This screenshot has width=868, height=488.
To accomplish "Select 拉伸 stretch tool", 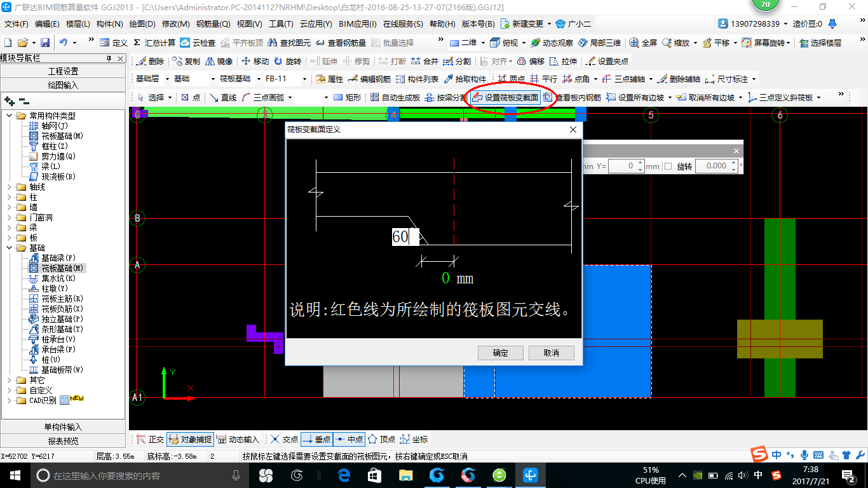I will (x=564, y=62).
